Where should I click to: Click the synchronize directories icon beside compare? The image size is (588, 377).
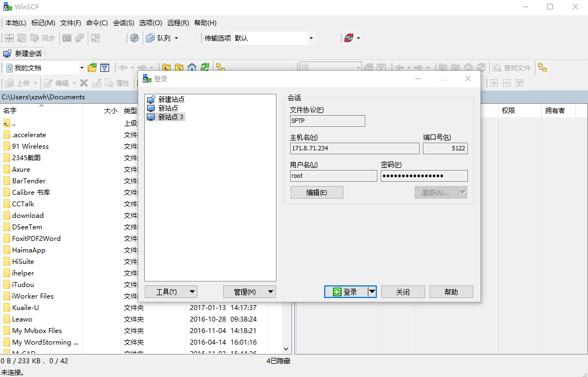[22, 38]
